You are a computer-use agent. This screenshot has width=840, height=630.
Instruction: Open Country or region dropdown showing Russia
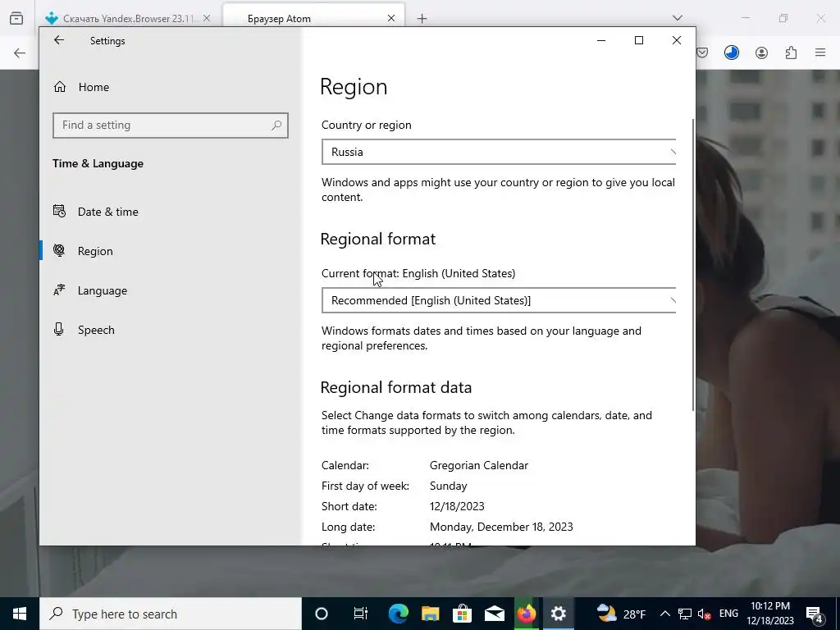[x=499, y=152]
